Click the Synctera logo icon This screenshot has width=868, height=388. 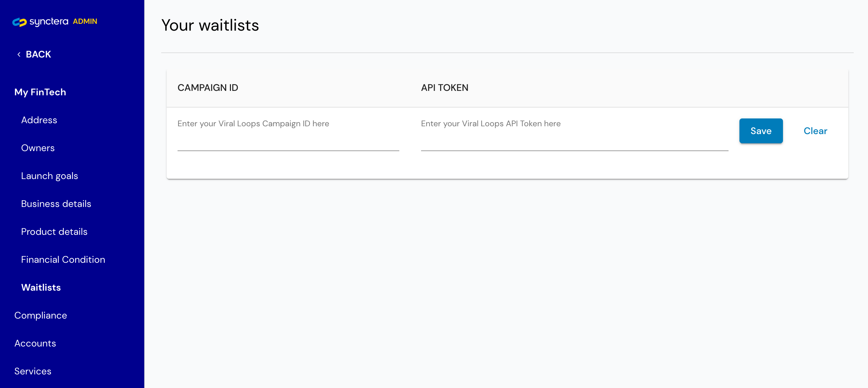[19, 22]
